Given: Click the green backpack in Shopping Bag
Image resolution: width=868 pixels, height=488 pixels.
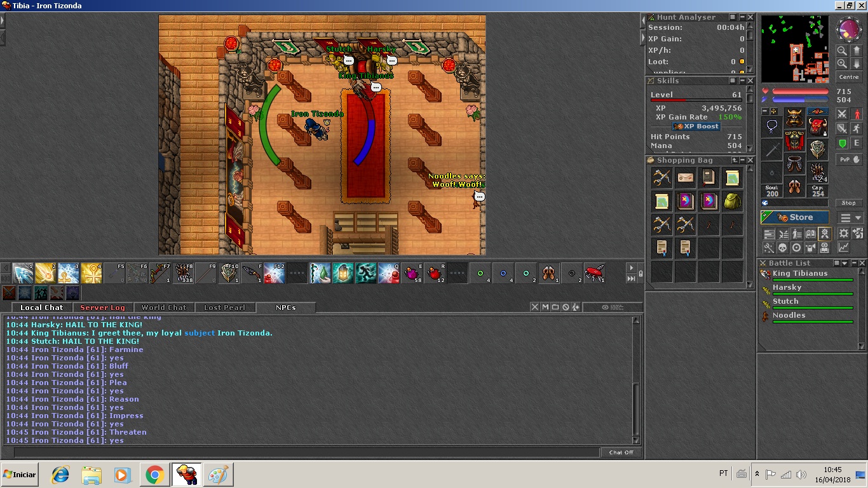Looking at the screenshot, I should 732,201.
